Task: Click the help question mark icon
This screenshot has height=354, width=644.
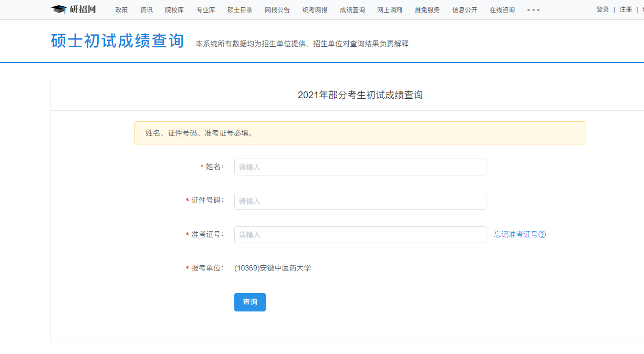Action: click(x=543, y=235)
